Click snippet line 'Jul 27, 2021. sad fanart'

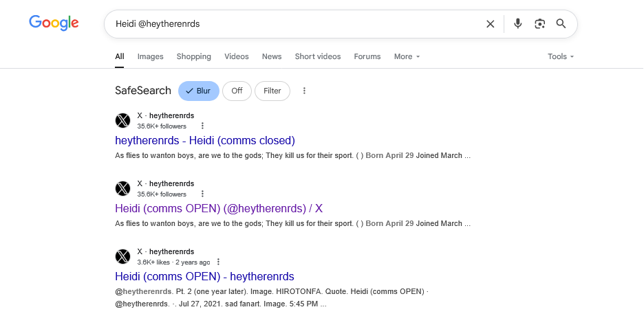click(221, 304)
